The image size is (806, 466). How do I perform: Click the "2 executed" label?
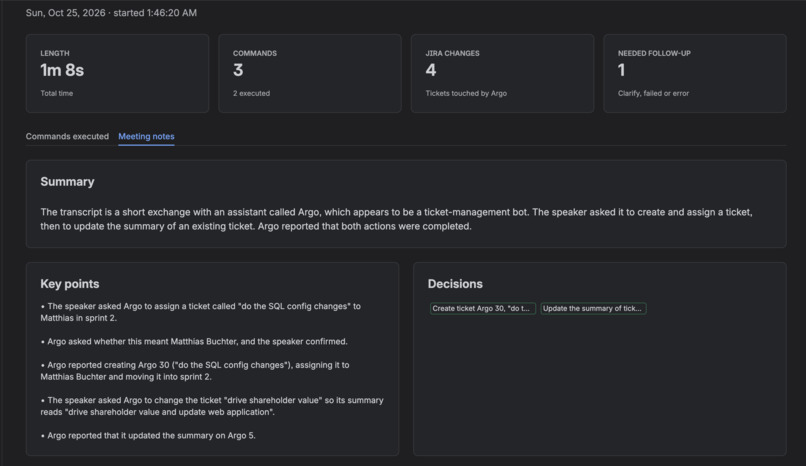(251, 93)
